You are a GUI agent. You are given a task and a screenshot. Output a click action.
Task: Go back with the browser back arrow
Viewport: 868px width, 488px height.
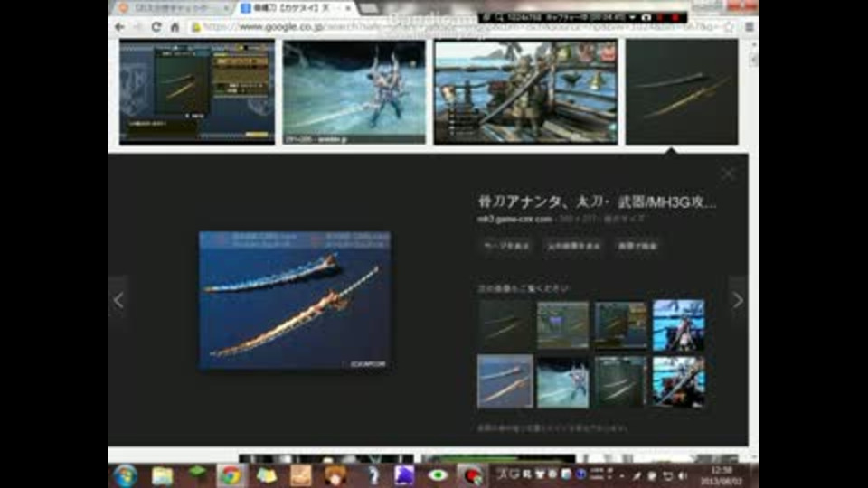(119, 26)
